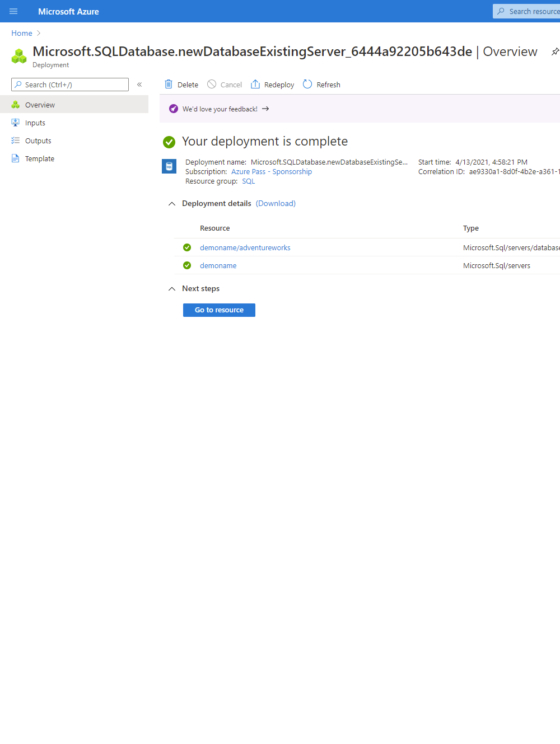
Task: Click the feedback arrow in the banner
Action: [x=265, y=109]
